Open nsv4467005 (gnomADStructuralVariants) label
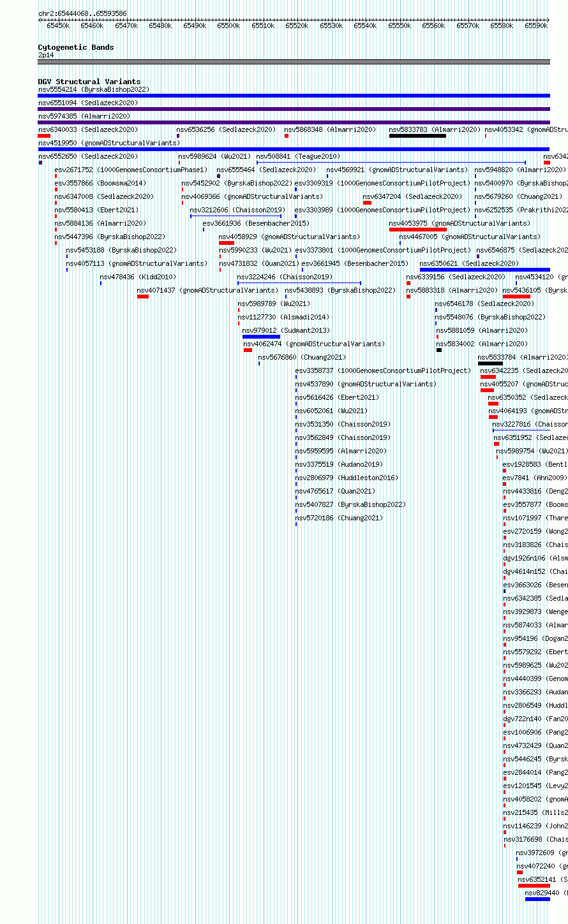568x924 pixels. click(470, 237)
